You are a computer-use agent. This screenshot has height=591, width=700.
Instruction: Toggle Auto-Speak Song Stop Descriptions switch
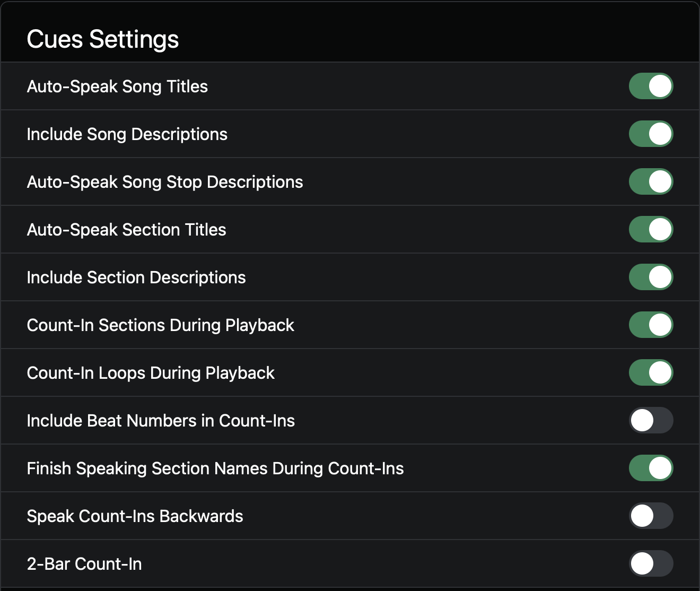(x=651, y=181)
